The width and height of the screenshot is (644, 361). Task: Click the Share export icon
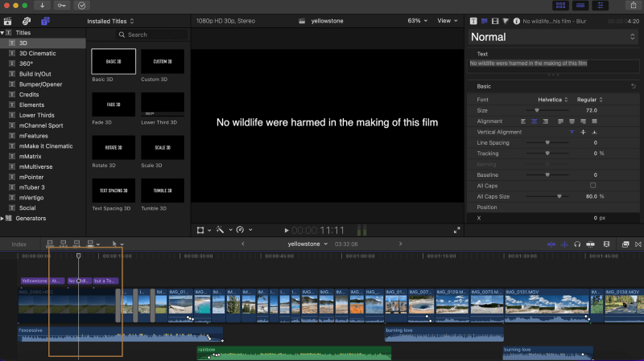634,6
